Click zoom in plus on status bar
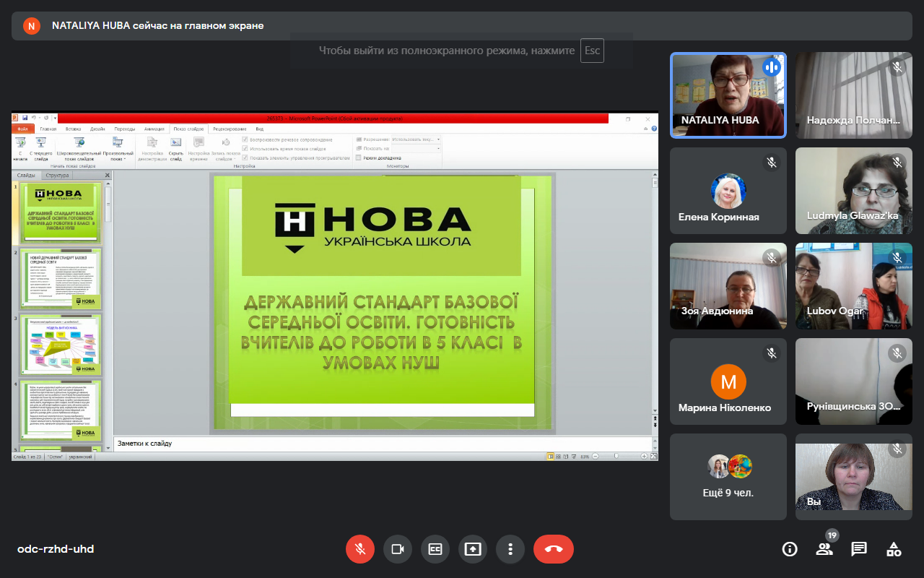924x578 pixels. point(644,456)
